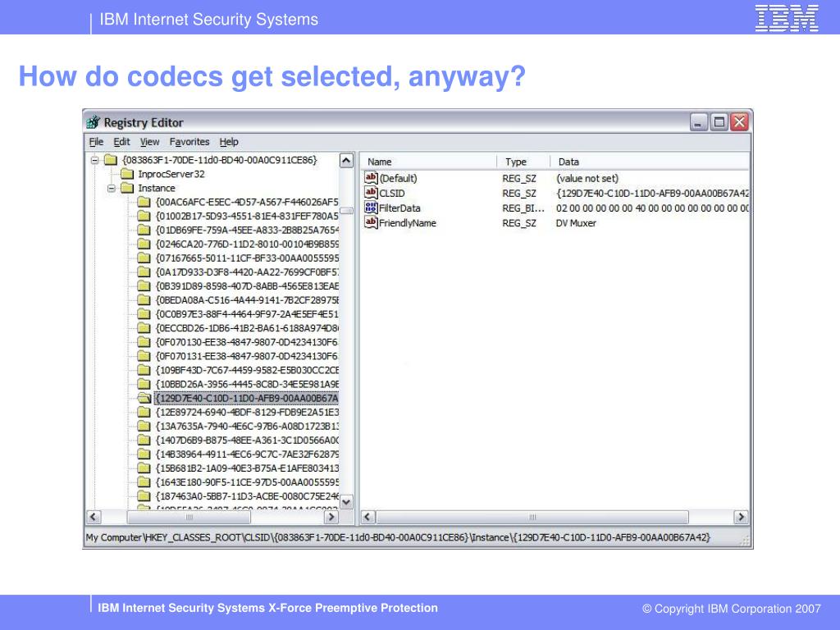Select the DV Muxer data cell
This screenshot has height=630, width=840.
(x=576, y=223)
